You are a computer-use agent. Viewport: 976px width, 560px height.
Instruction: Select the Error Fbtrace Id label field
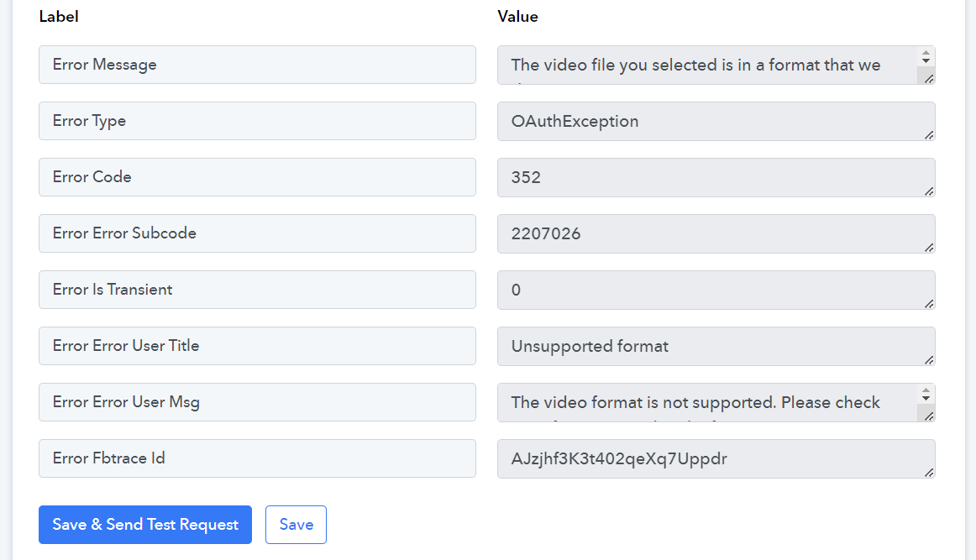pyautogui.click(x=257, y=458)
